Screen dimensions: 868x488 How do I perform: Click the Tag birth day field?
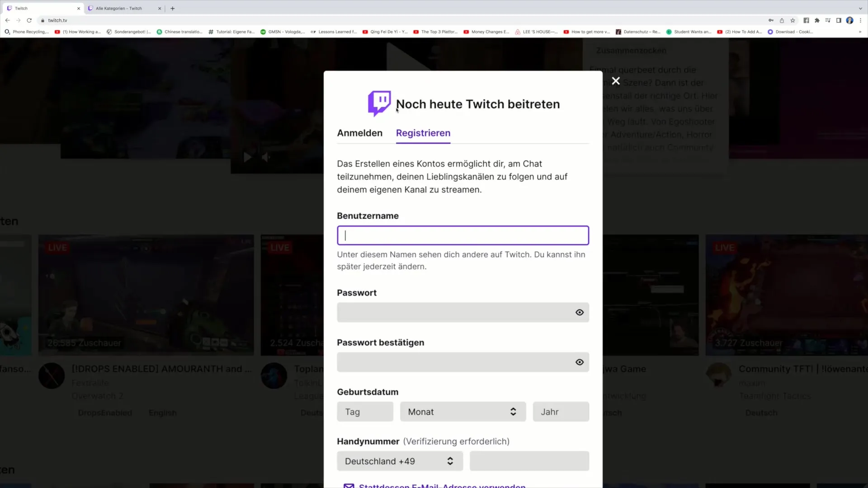(365, 412)
